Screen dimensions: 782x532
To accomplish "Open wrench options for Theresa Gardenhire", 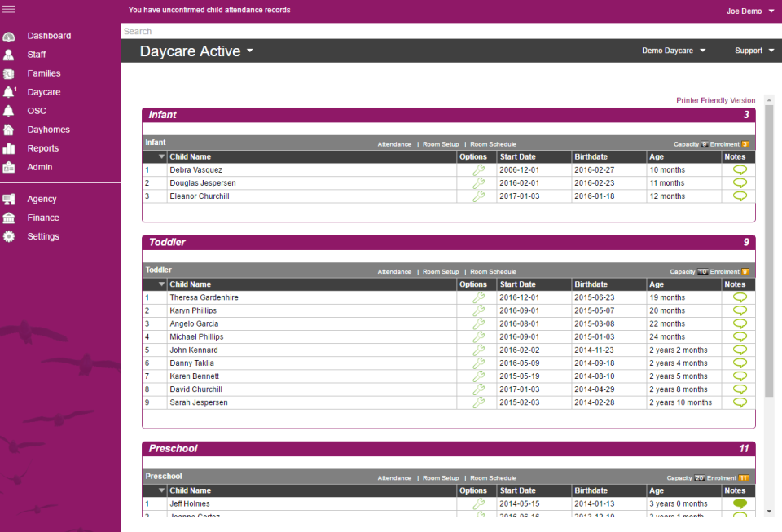I will [478, 297].
